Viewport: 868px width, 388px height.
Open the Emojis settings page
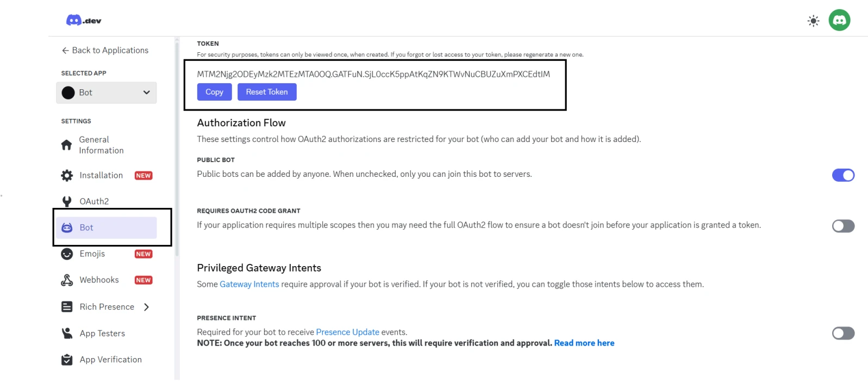pyautogui.click(x=92, y=254)
